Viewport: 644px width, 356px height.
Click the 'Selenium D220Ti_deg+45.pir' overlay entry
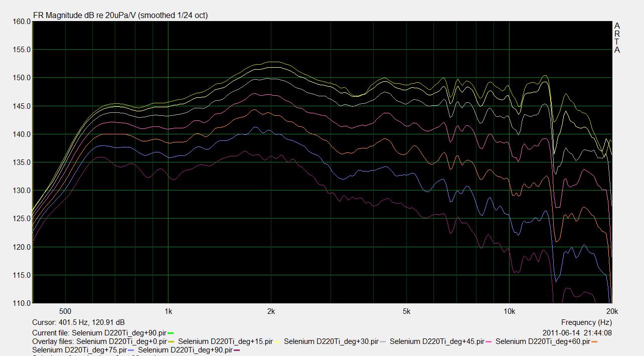437,341
